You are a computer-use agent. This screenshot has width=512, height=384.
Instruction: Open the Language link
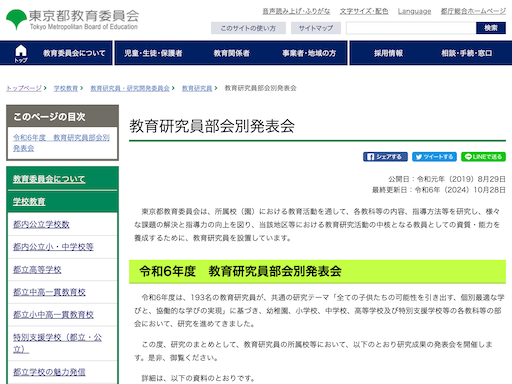[x=414, y=11]
